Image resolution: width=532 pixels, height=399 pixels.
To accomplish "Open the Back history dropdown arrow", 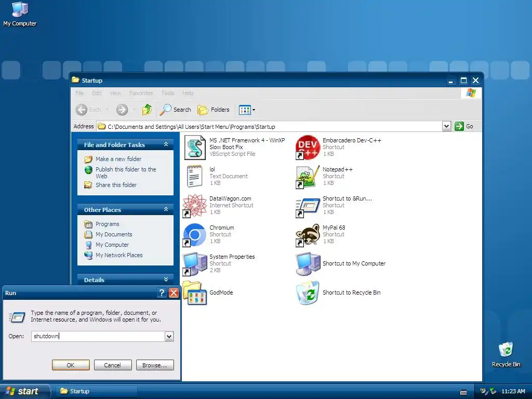I will tap(108, 110).
